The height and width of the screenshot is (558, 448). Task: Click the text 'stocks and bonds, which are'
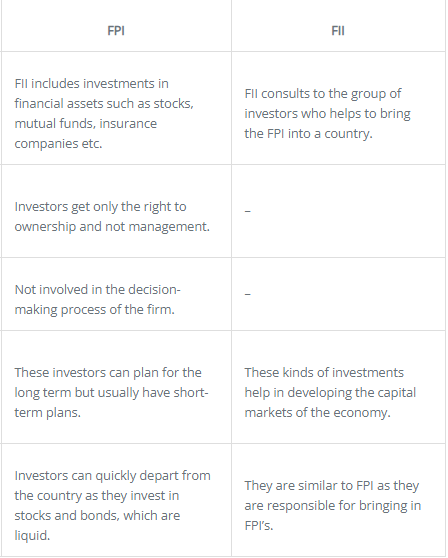click(97, 516)
